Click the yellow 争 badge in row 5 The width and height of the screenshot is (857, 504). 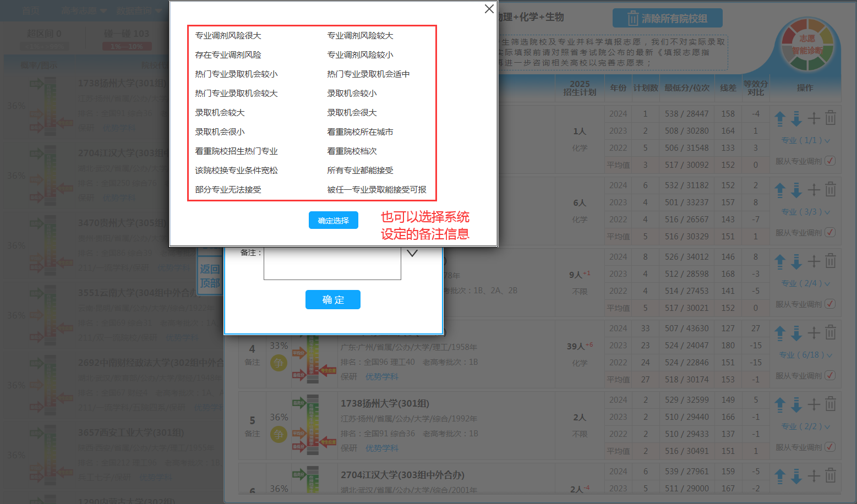(x=279, y=435)
